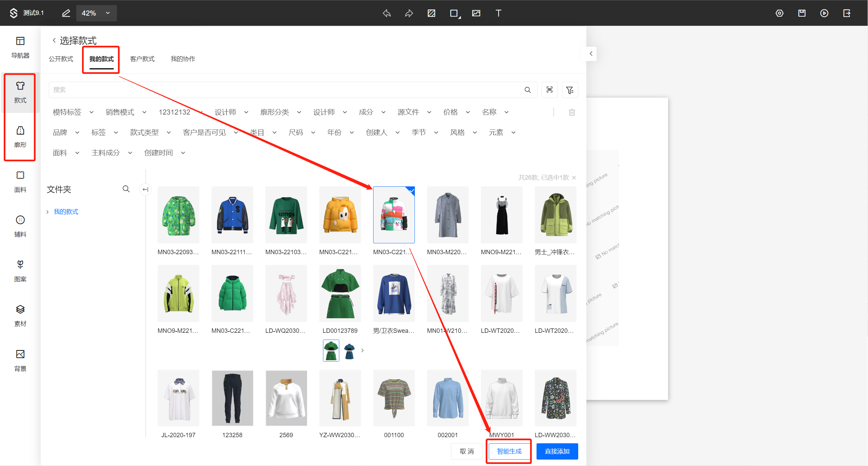
Task: Click the save disk icon
Action: point(802,13)
